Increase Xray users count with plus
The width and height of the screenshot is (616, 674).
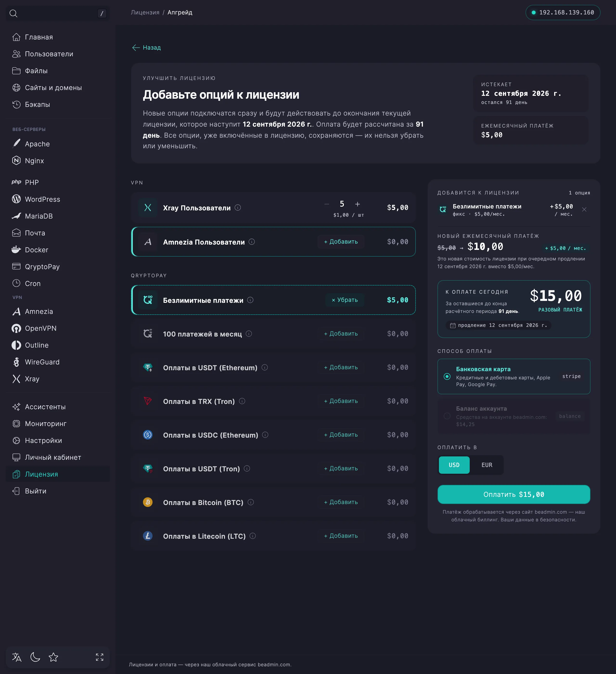tap(358, 204)
